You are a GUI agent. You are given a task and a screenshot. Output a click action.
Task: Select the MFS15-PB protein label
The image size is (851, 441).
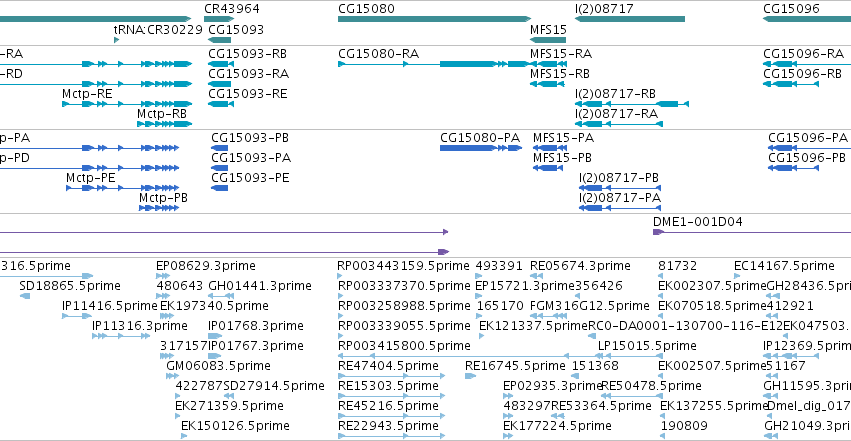tap(562, 158)
